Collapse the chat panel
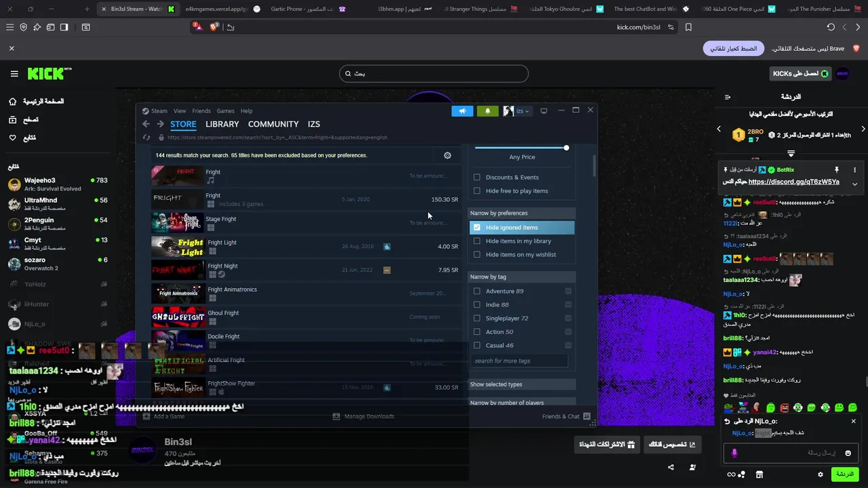Image resolution: width=868 pixels, height=488 pixels. [728, 97]
